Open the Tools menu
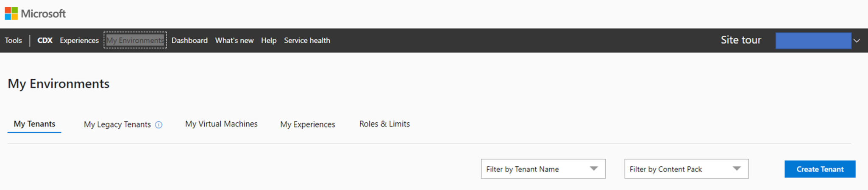This screenshot has height=190, width=868. 13,41
